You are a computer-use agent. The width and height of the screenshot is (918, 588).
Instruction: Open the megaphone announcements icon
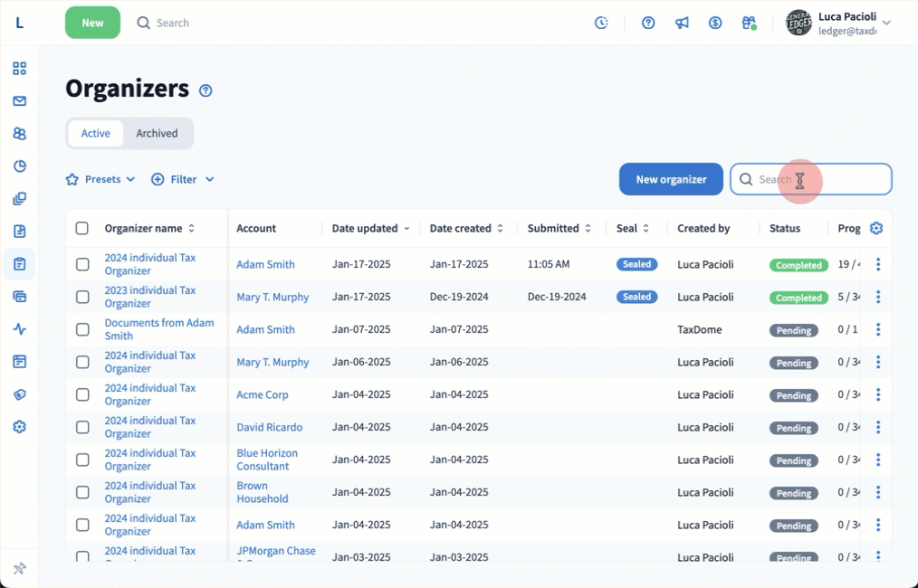pyautogui.click(x=682, y=23)
